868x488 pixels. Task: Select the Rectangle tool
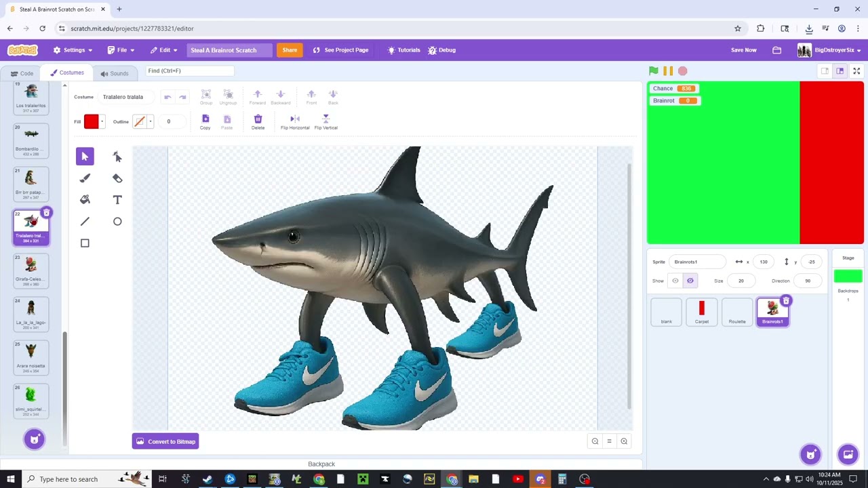coord(85,243)
